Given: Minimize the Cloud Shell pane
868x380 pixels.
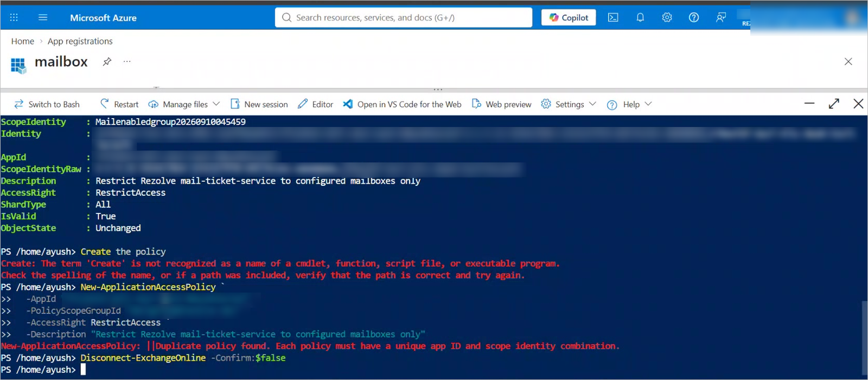Looking at the screenshot, I should click(x=809, y=104).
